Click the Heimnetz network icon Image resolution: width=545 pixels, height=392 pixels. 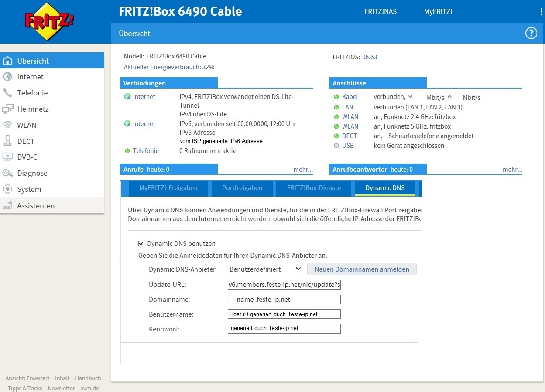click(x=7, y=109)
